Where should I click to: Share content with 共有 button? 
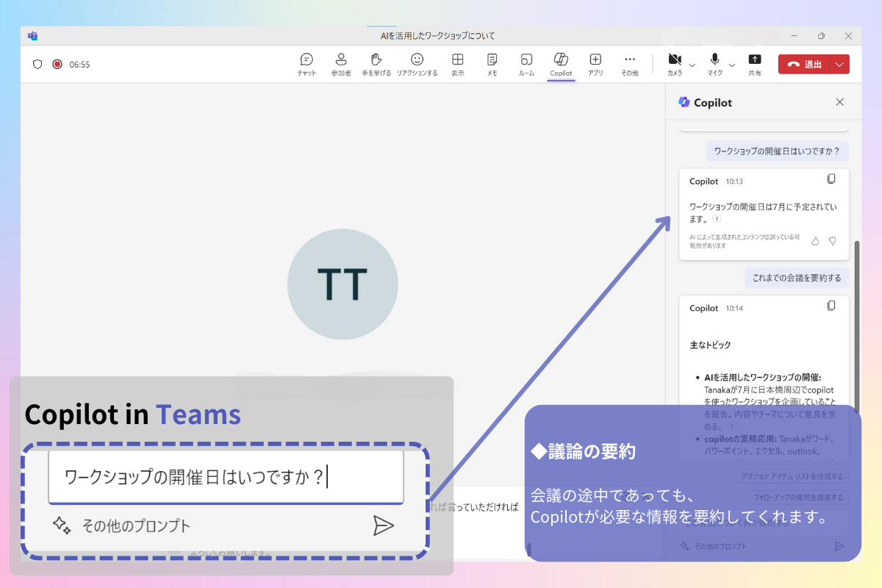pyautogui.click(x=755, y=65)
